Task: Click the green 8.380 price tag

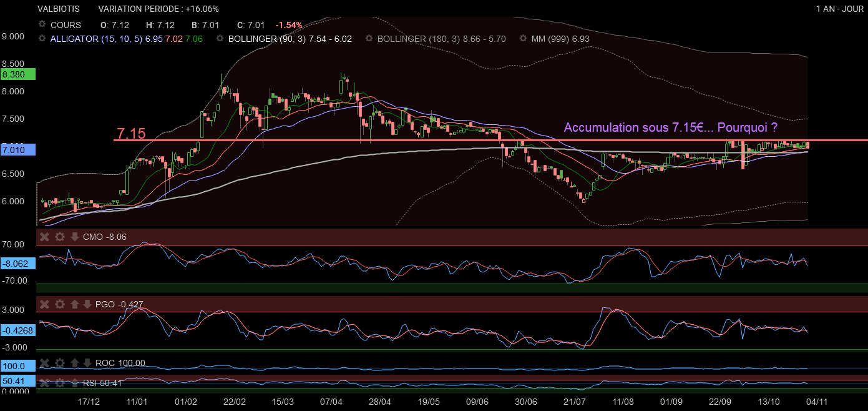Action: [x=18, y=74]
